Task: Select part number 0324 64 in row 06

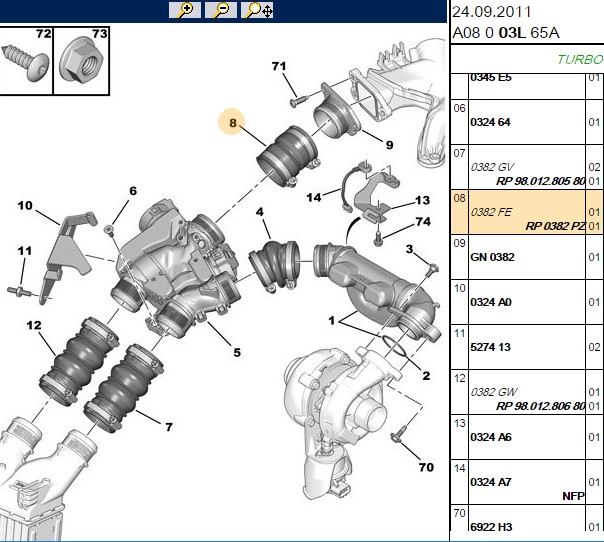Action: [x=490, y=122]
